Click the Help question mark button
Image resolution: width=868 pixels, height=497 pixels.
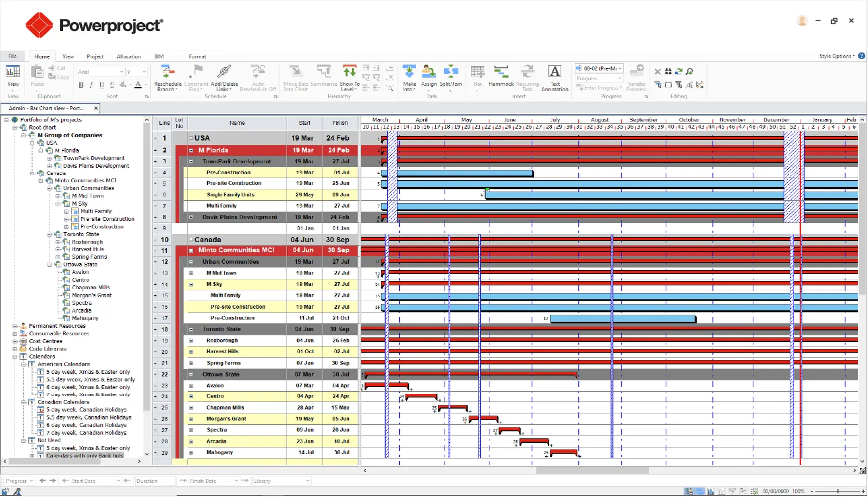point(861,55)
